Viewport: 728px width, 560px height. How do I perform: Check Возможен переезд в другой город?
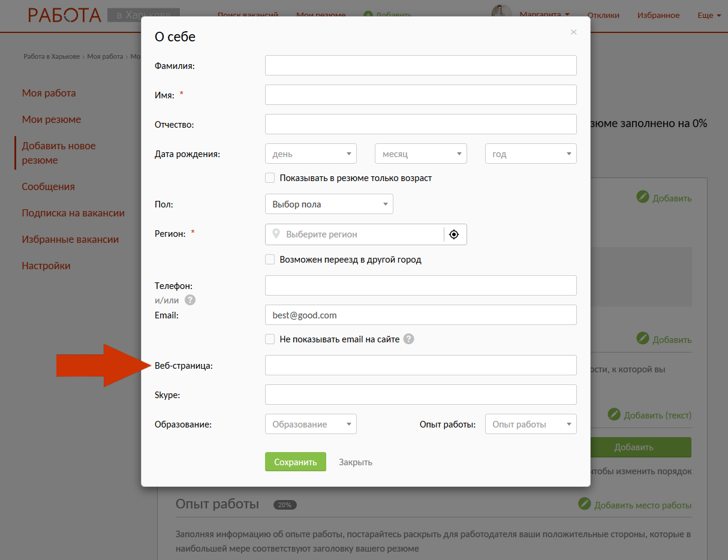tap(270, 260)
